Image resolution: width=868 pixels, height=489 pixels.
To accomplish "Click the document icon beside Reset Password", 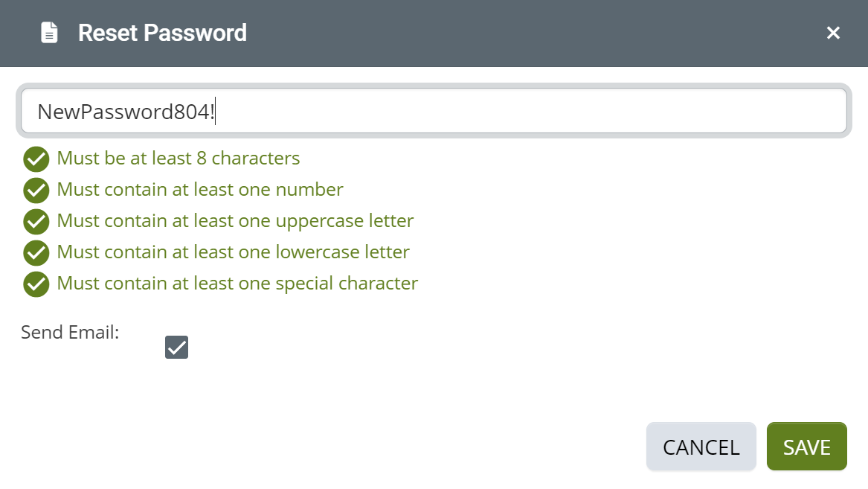I will (x=49, y=33).
